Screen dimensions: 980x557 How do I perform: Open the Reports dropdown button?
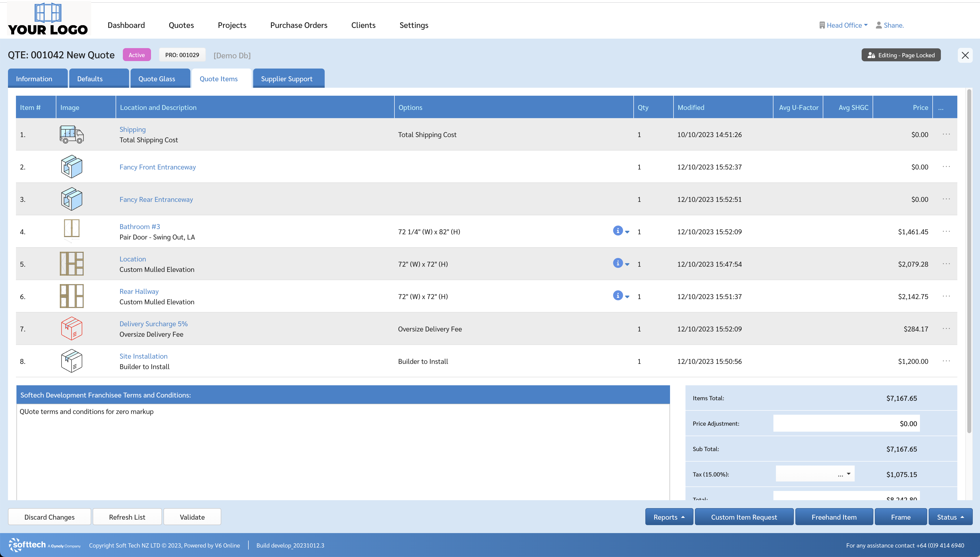669,517
